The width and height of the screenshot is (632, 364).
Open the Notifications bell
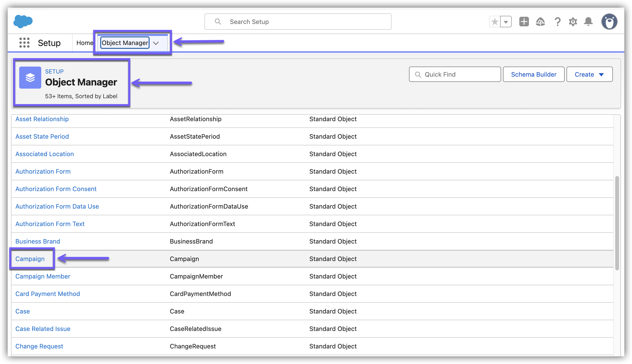(588, 22)
